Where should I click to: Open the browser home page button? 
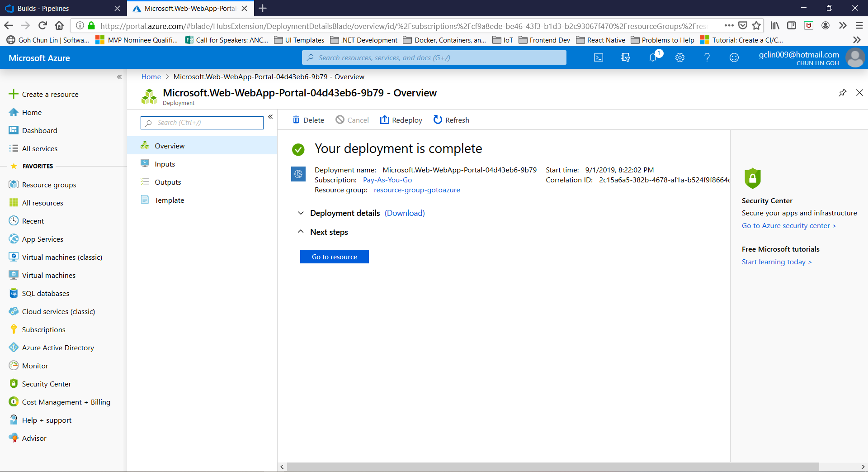pos(59,25)
